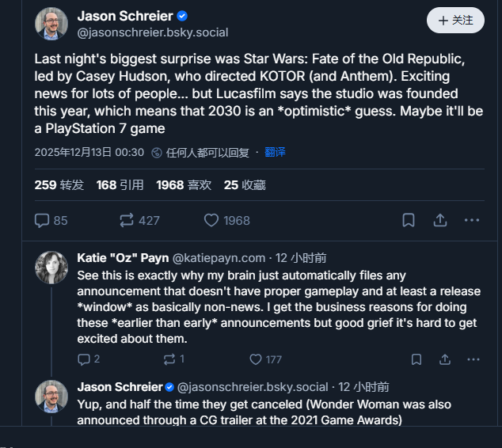Translate the post via 翻译 link
The height and width of the screenshot is (448, 502).
275,152
